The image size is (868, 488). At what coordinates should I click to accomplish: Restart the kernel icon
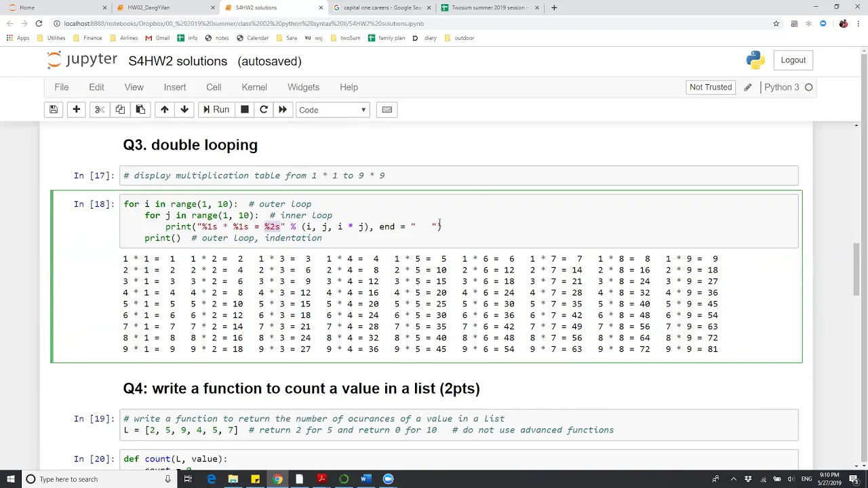click(264, 110)
